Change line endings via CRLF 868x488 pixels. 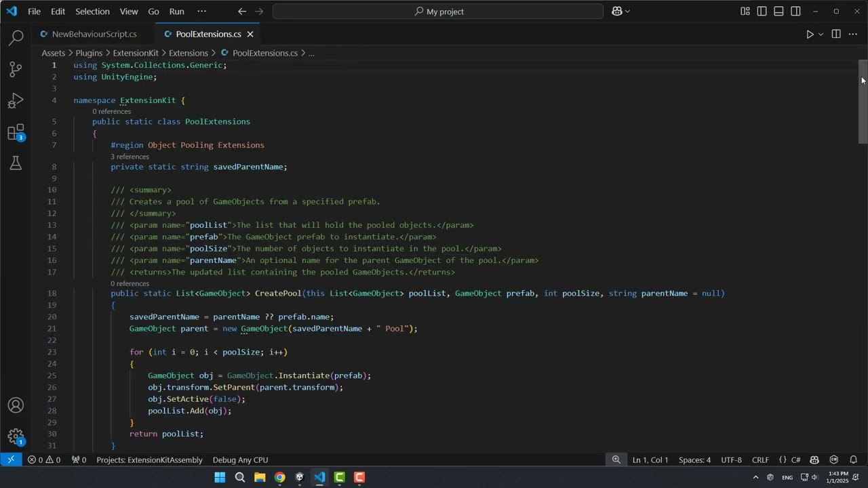[760, 460]
